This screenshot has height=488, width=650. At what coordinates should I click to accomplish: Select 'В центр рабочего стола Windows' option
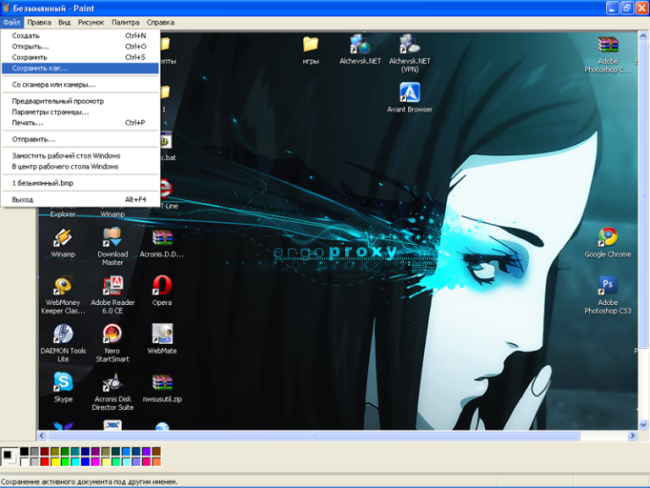click(80, 167)
